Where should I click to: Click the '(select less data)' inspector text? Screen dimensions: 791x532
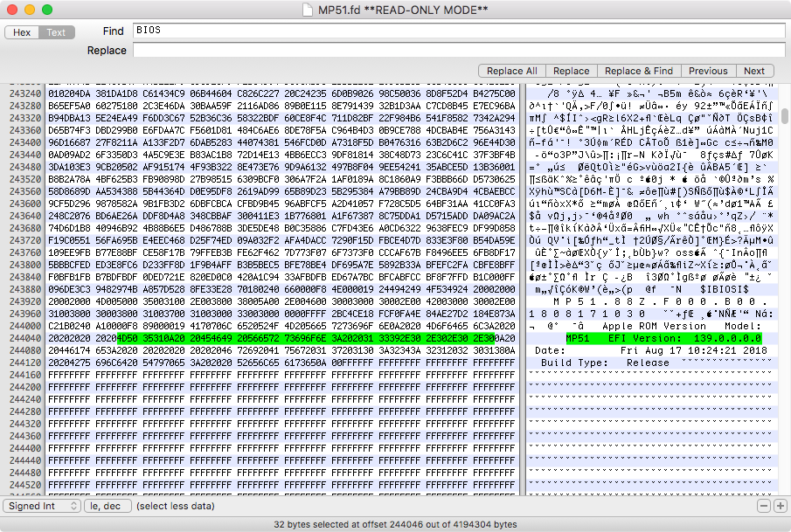175,506
